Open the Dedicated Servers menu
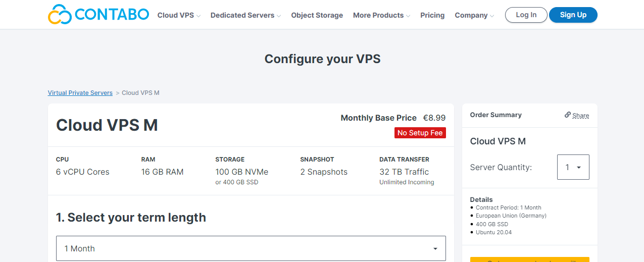644x262 pixels. pyautogui.click(x=245, y=15)
